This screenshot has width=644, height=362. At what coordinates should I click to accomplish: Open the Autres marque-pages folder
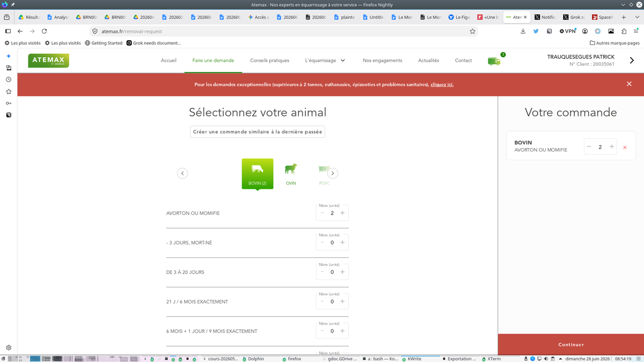(614, 43)
